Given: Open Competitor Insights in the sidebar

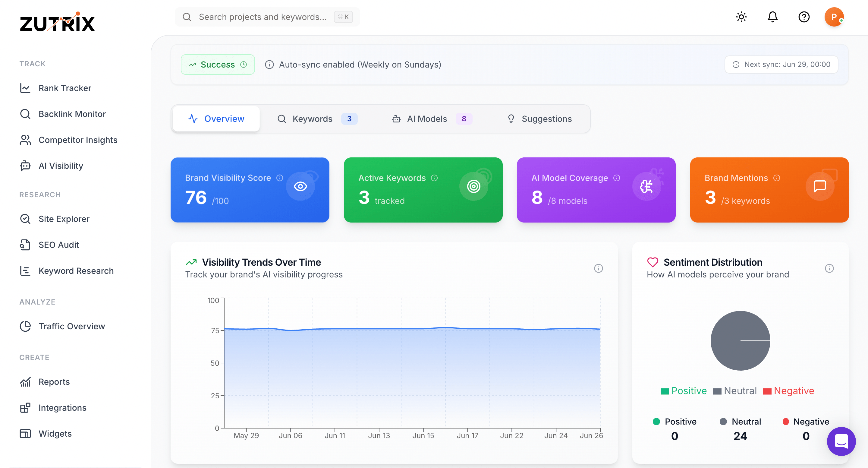Looking at the screenshot, I should [78, 140].
